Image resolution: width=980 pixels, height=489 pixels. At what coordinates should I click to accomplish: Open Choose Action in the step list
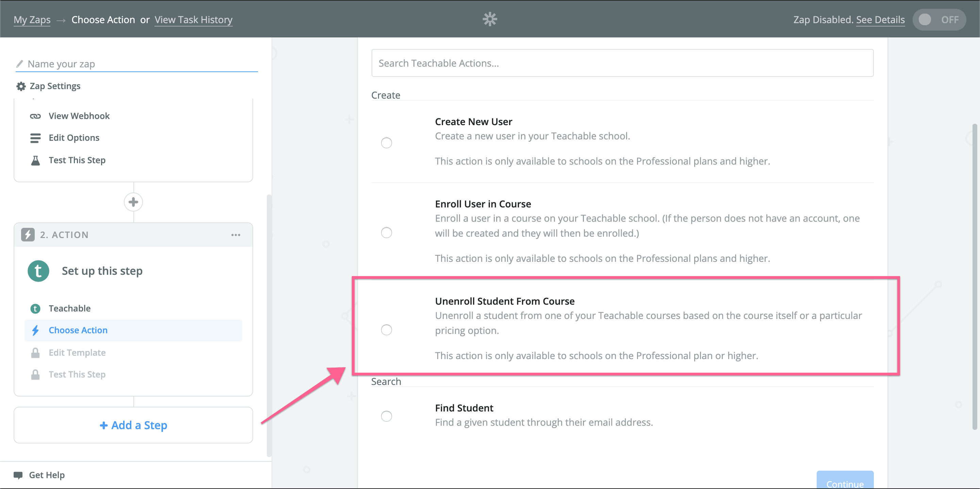point(133,330)
